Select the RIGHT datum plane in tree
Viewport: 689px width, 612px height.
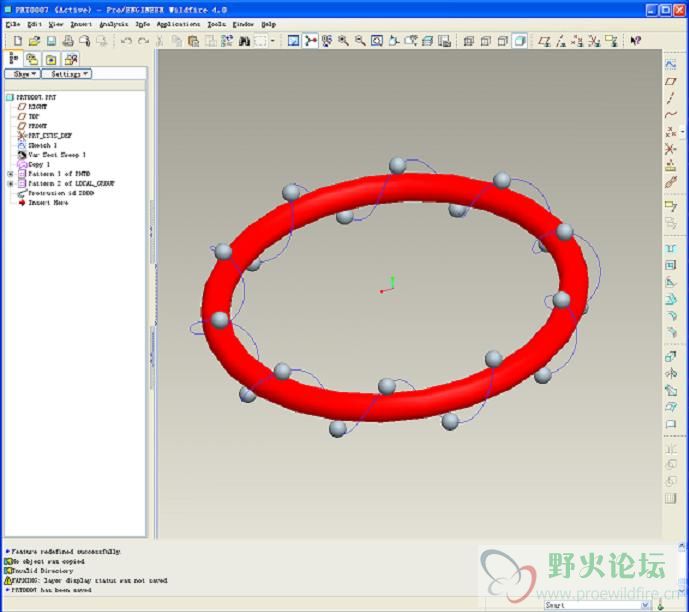(32, 107)
